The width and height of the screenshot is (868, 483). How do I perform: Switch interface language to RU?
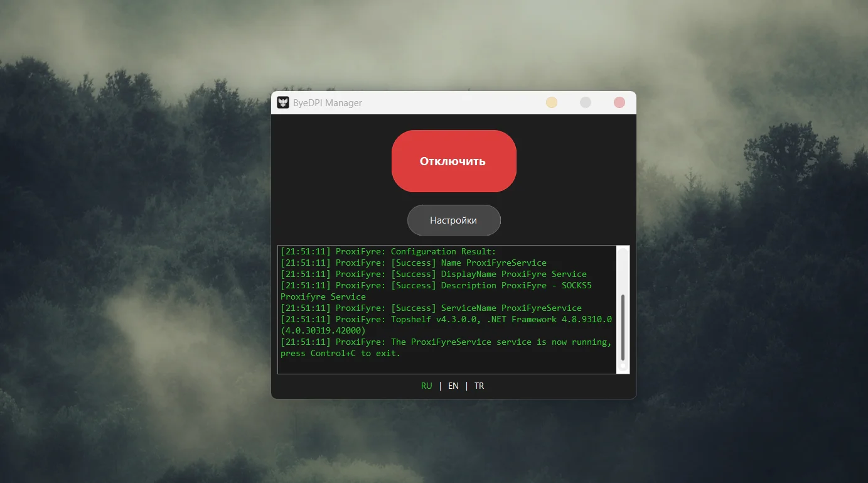coord(426,386)
